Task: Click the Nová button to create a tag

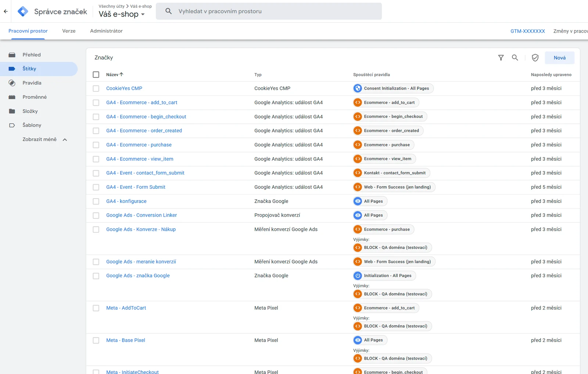Action: coord(559,58)
